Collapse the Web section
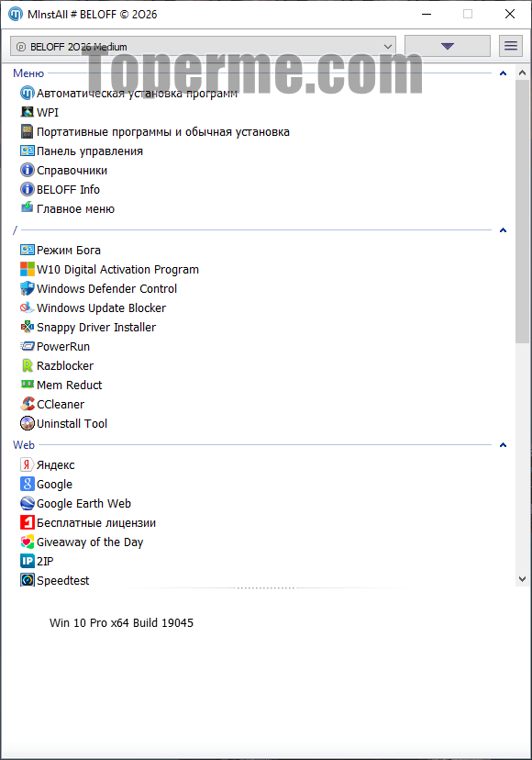 point(503,445)
